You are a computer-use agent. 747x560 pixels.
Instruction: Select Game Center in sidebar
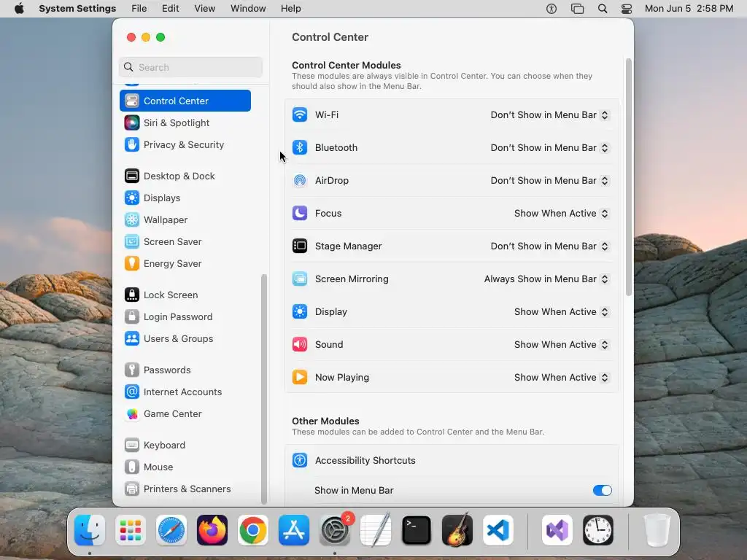point(185,414)
